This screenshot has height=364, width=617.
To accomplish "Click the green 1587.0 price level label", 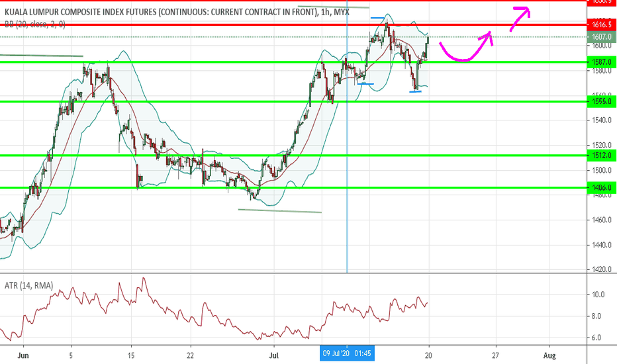I will [602, 62].
